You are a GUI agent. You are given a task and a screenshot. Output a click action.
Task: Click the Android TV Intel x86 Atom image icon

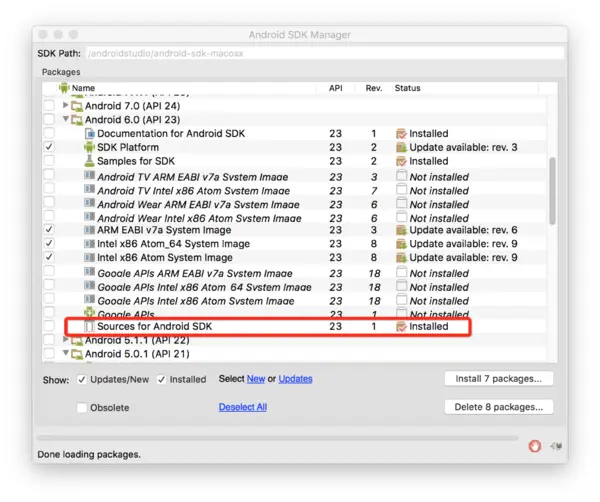click(89, 189)
